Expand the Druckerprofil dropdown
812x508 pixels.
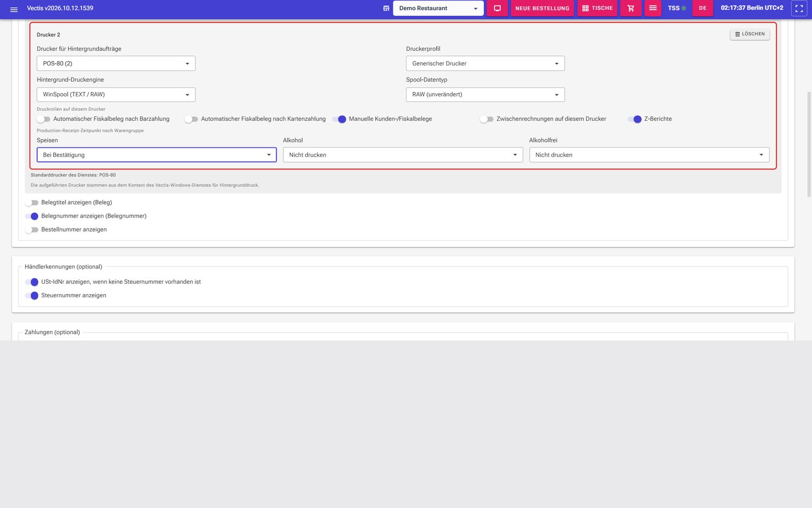coord(485,63)
